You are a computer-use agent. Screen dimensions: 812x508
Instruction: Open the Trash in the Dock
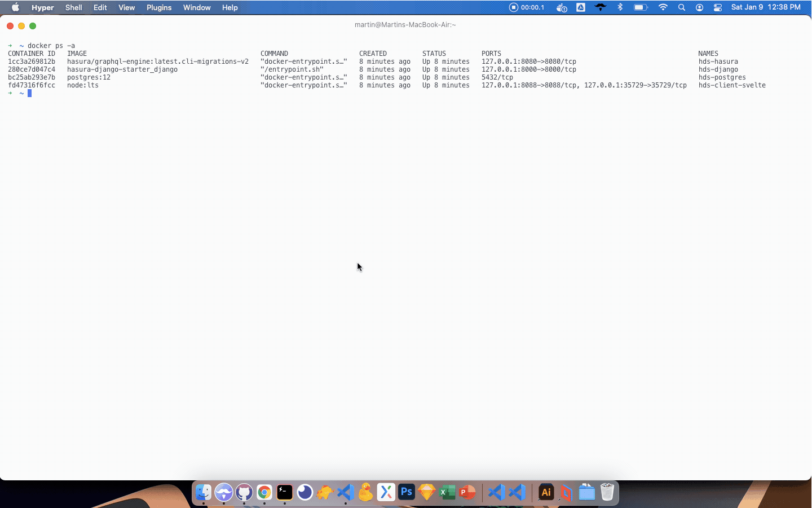pos(607,492)
